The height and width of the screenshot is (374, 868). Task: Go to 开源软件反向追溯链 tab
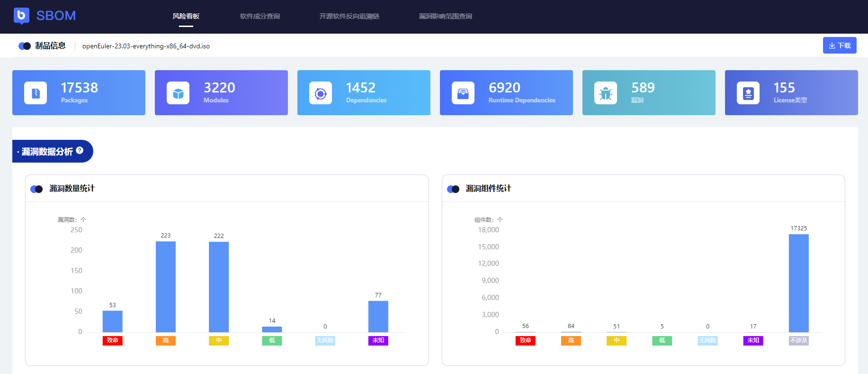coord(349,16)
